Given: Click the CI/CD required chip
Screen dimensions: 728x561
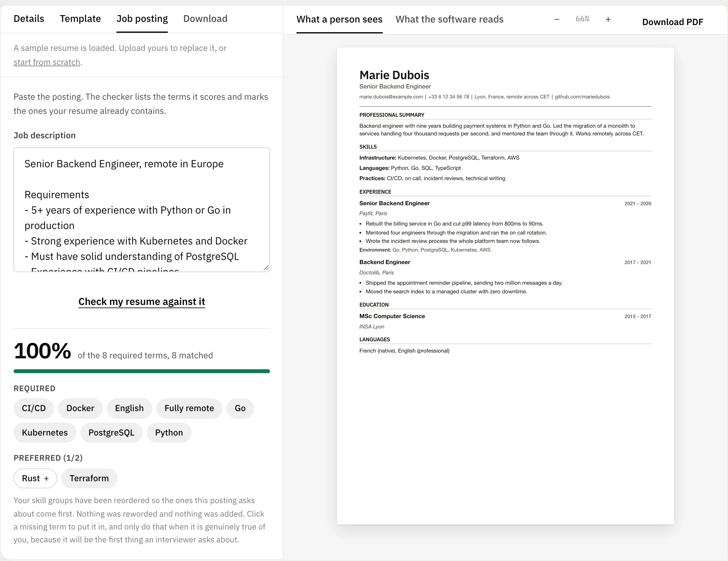Looking at the screenshot, I should [x=34, y=408].
